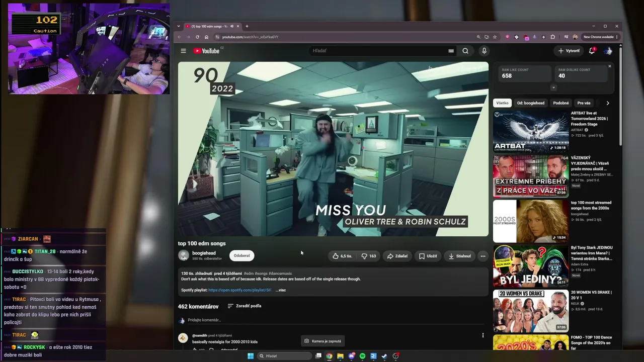Start voice search with the microphone icon
The height and width of the screenshot is (362, 644).
[x=484, y=51]
